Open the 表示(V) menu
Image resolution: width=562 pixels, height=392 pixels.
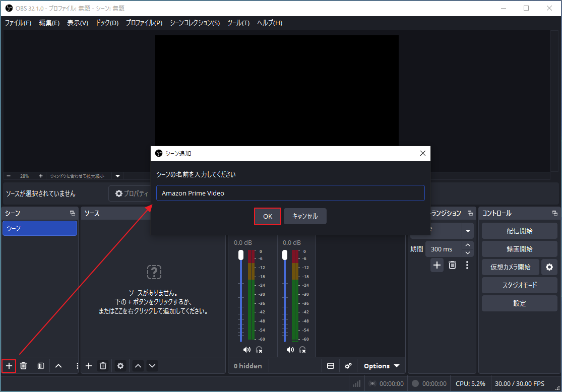point(78,23)
